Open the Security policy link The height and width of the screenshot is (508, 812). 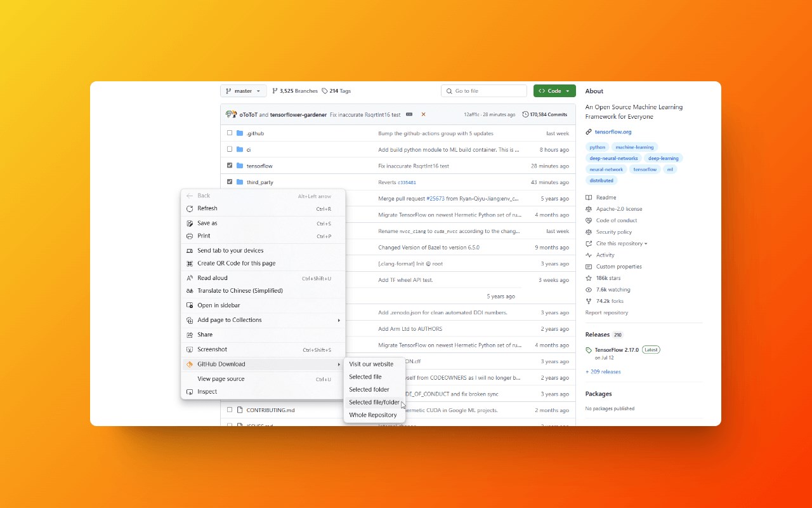[x=614, y=232]
